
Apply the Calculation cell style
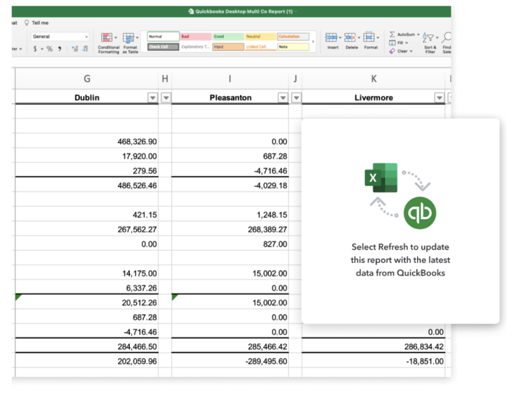pos(293,36)
